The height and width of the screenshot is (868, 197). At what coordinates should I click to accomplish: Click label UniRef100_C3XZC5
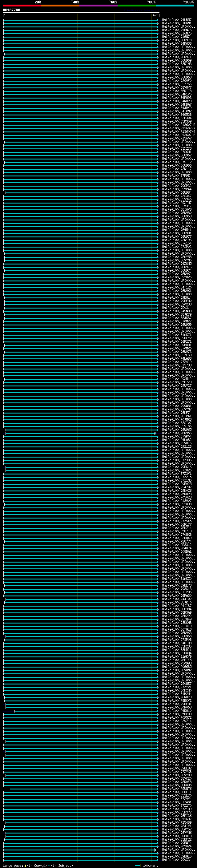177,149
